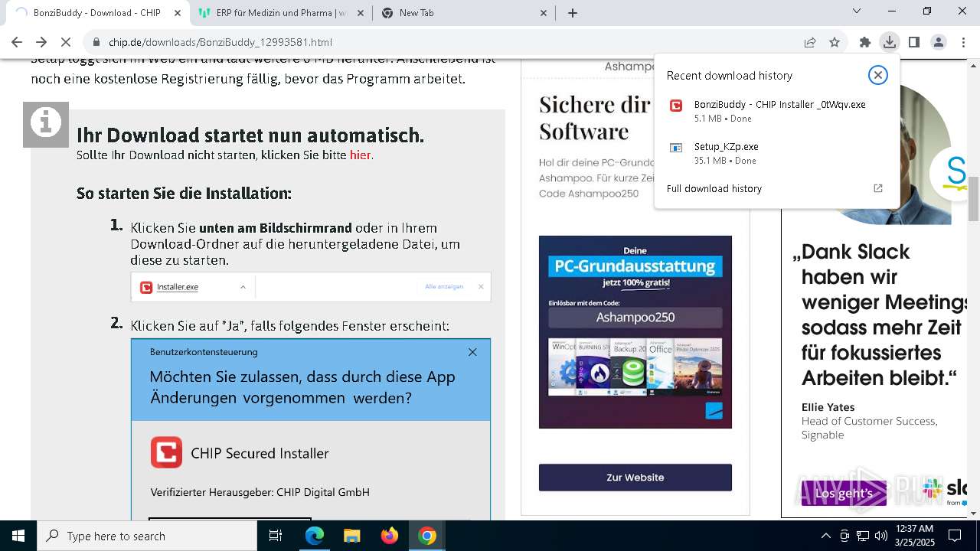Screen dimensions: 980x551
Task: Click the CHIP Secured Installer logo
Action: click(166, 453)
